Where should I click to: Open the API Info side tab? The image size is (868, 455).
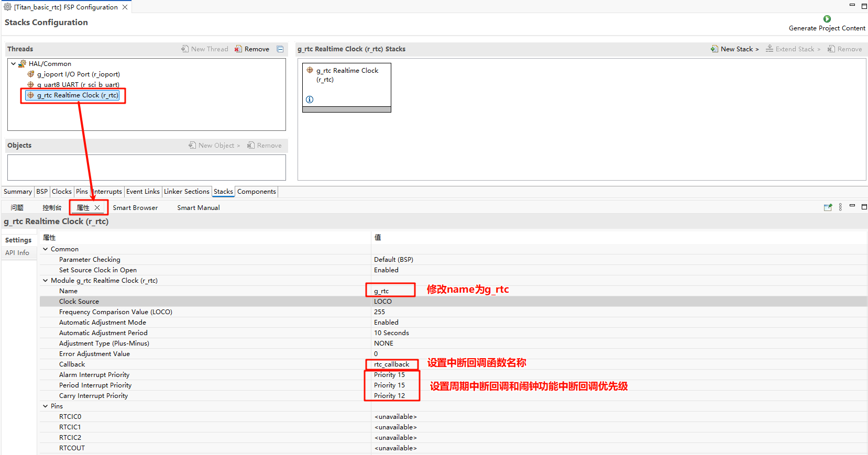click(17, 253)
